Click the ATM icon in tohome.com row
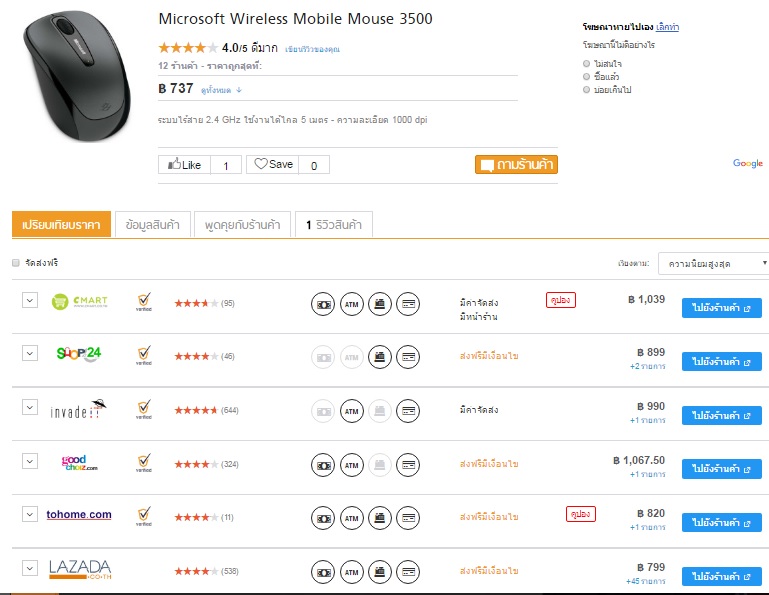The height and width of the screenshot is (595, 769). [x=352, y=518]
